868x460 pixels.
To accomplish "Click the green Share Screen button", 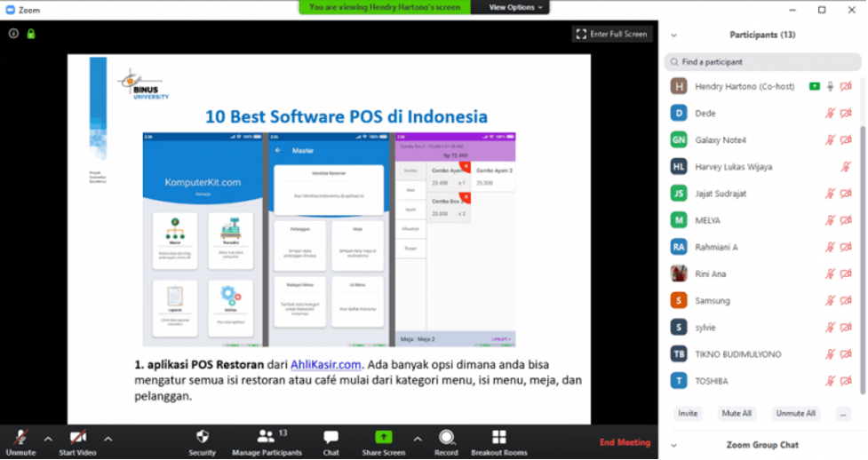I will pos(383,442).
